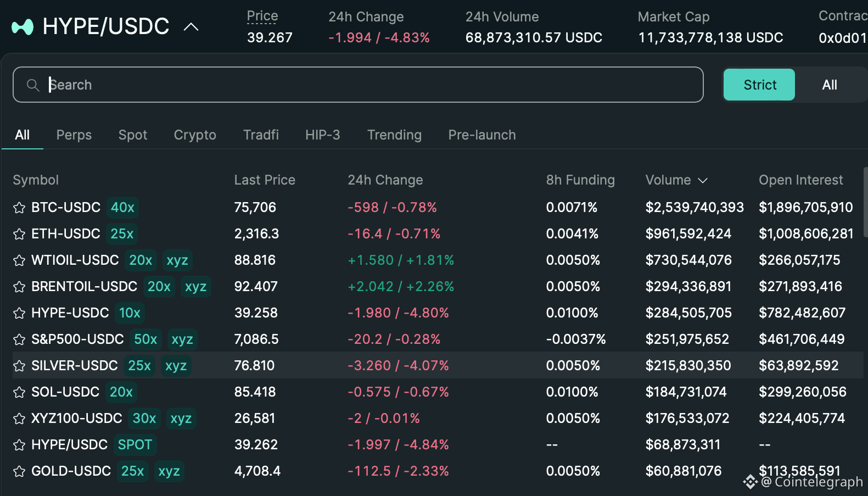Open the Trending tab

point(394,135)
